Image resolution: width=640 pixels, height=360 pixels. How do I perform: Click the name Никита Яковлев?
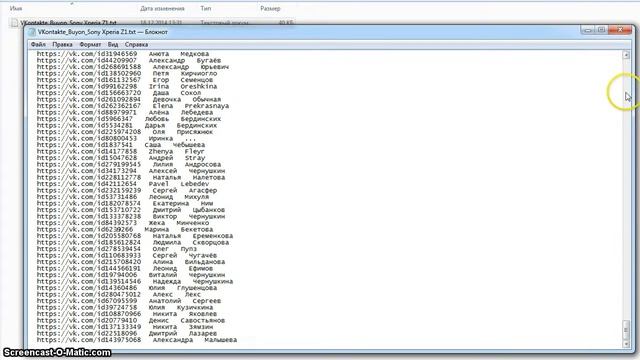[185, 314]
